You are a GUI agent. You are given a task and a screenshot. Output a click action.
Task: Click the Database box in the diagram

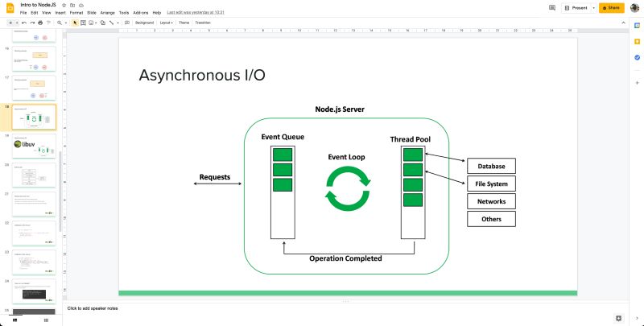pyautogui.click(x=491, y=167)
